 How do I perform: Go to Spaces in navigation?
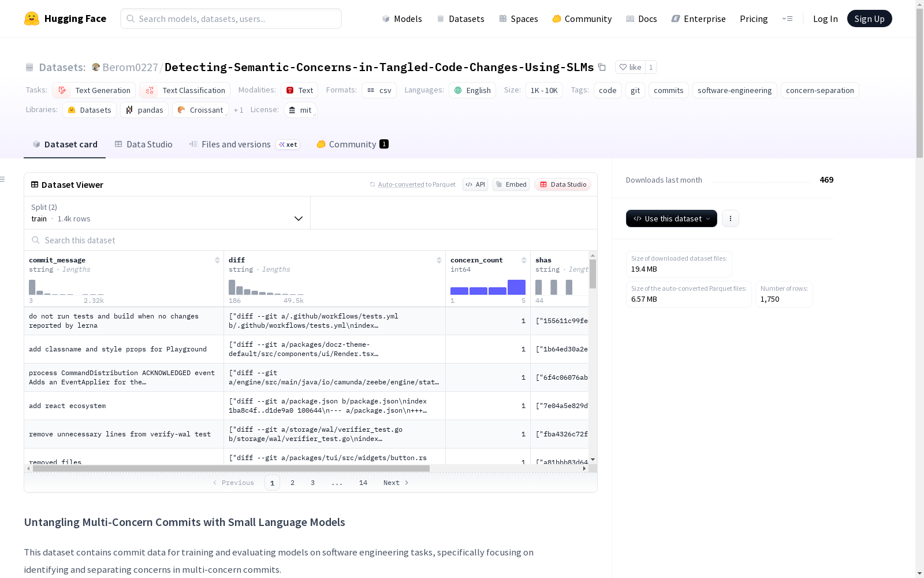pos(519,18)
